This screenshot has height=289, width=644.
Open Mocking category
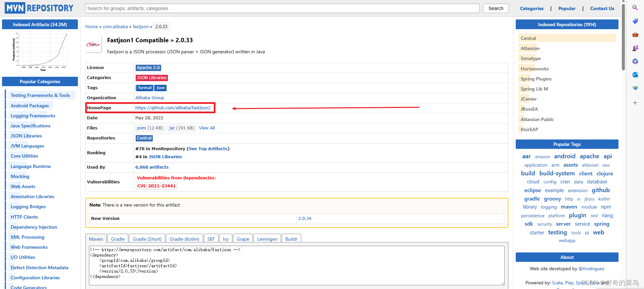tap(20, 177)
